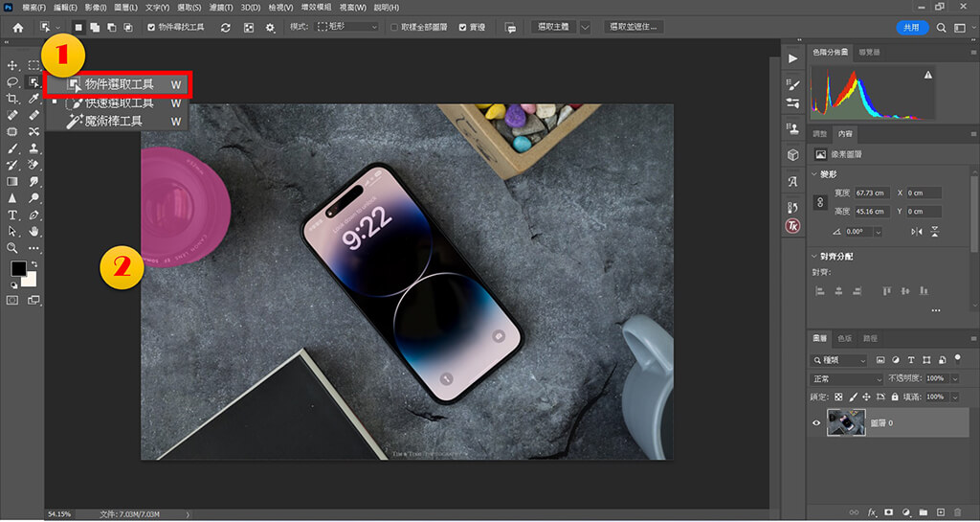Image resolution: width=980 pixels, height=522 pixels.
Task: Open the Actions play icon in dock
Action: [x=792, y=58]
